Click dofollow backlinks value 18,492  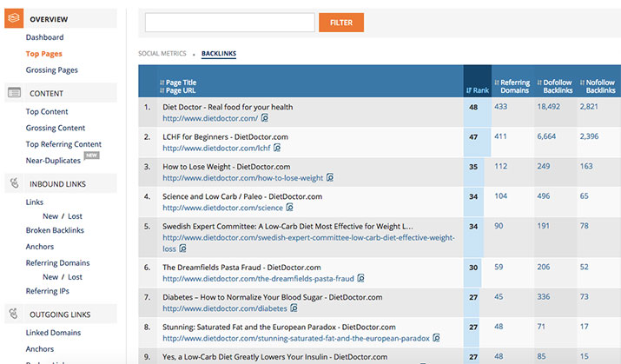[549, 106]
